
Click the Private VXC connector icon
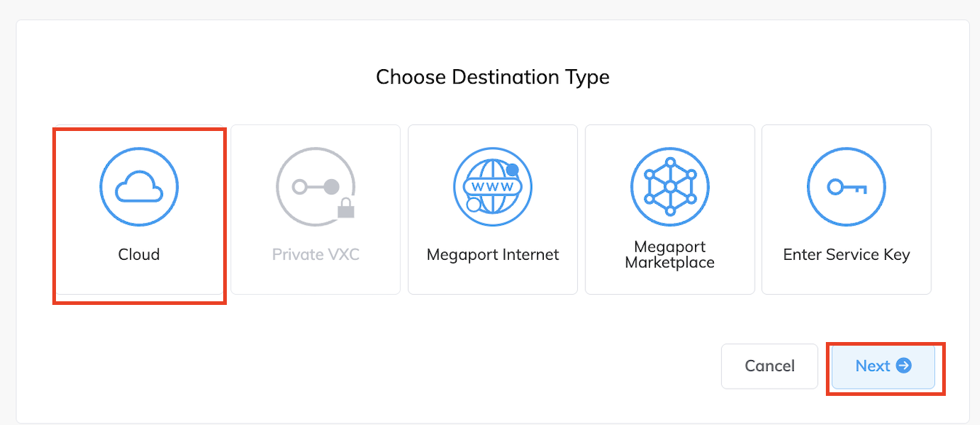coord(316,186)
